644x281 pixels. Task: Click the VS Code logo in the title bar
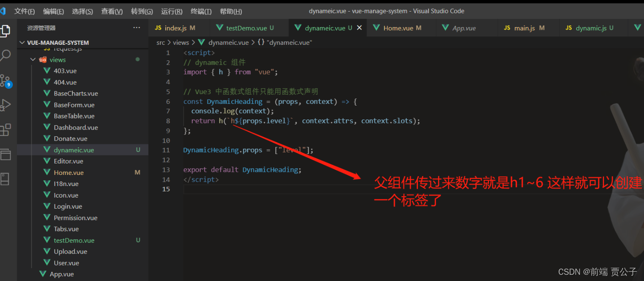(4, 11)
